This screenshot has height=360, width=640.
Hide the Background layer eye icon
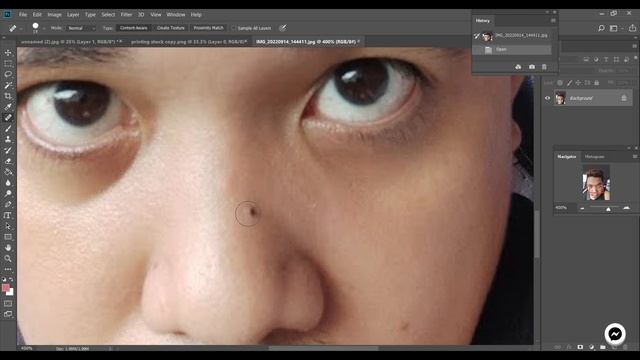[x=548, y=98]
